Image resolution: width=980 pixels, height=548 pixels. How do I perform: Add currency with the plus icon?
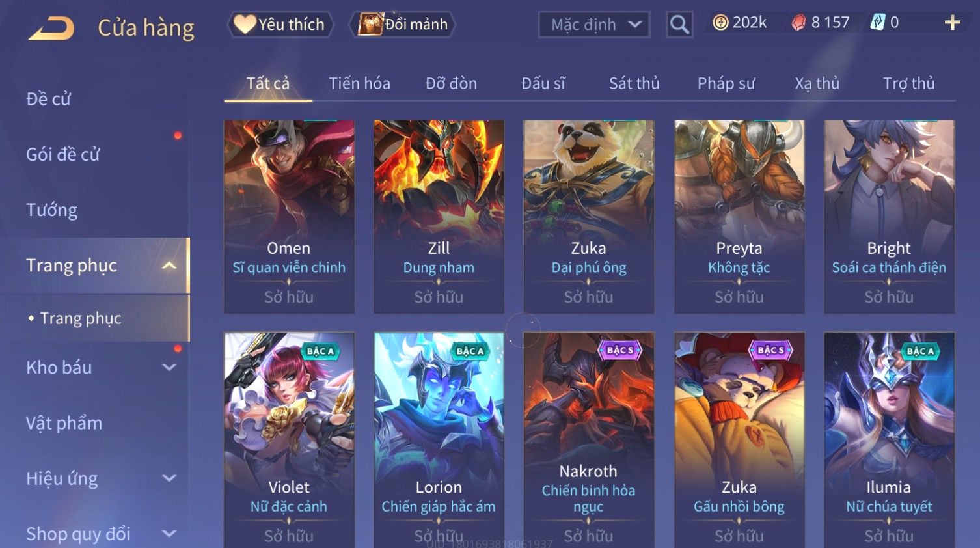click(953, 23)
